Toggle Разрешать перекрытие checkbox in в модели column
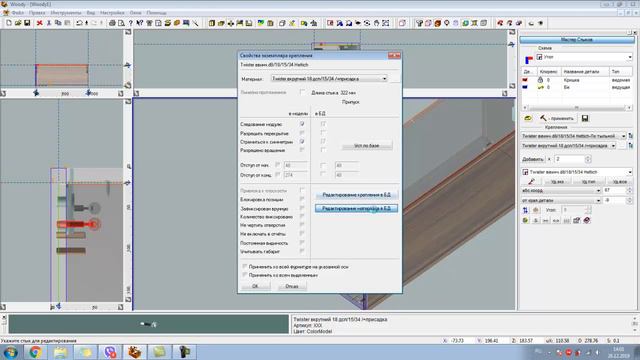Screen dimensions: 640x360 tap(302, 133)
